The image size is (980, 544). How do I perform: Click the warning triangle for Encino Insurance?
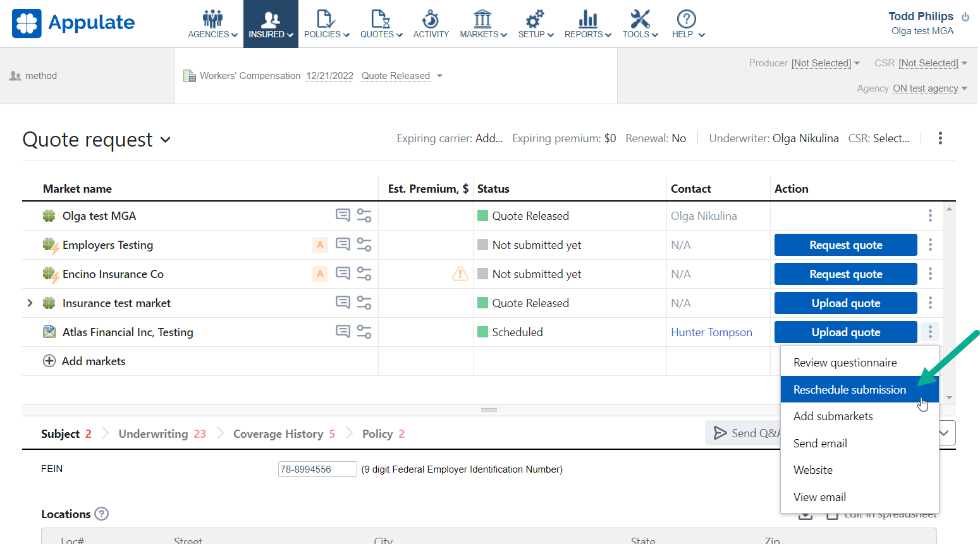pos(460,274)
